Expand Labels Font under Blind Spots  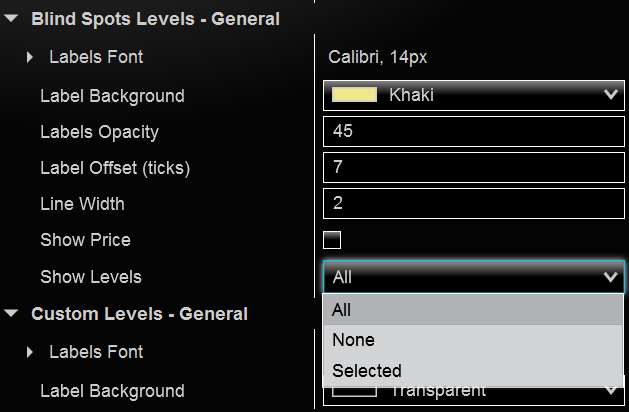coord(31,58)
